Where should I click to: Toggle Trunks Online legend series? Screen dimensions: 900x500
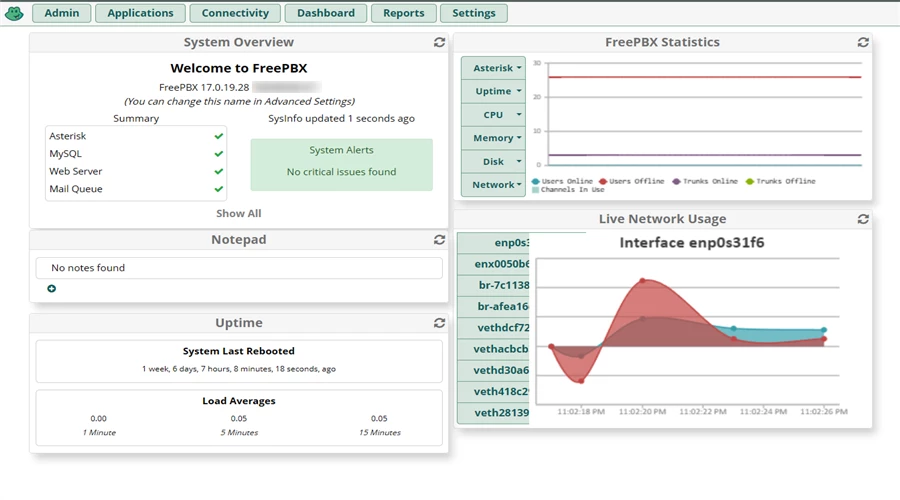[x=705, y=181]
